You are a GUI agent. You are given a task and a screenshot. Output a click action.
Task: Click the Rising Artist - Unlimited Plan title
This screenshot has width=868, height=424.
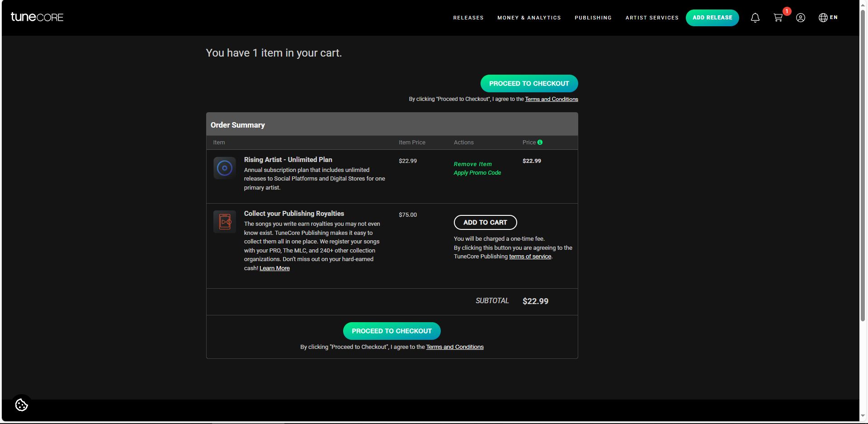click(288, 160)
